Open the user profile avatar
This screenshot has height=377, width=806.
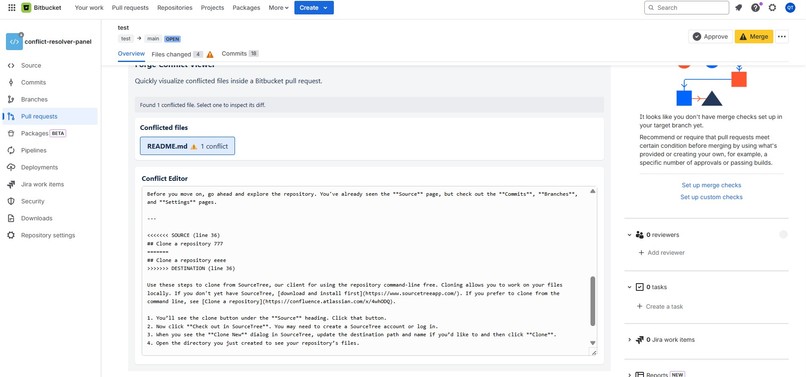790,8
